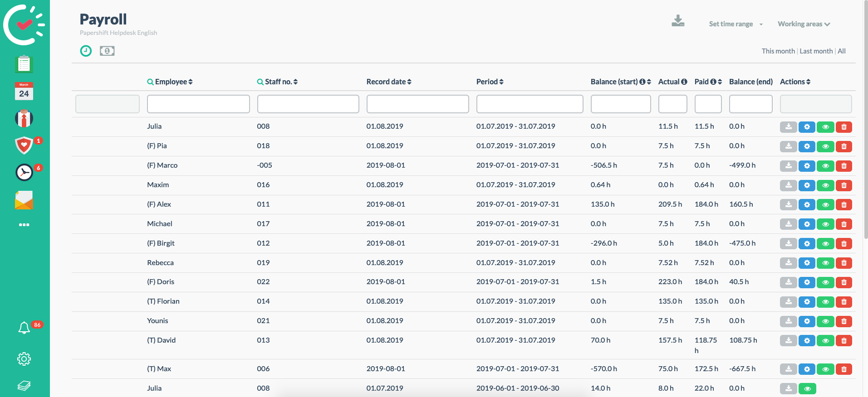Download payroll export icon at top
Image resolution: width=868 pixels, height=397 pixels.
(x=678, y=21)
